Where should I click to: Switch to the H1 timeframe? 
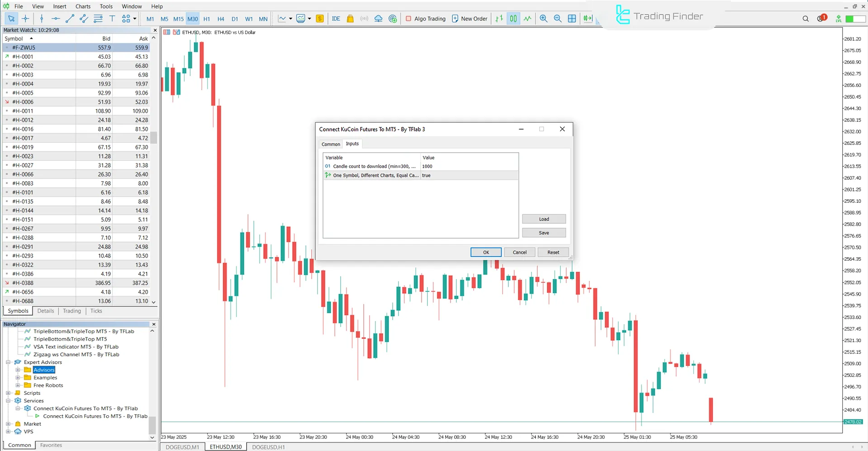pyautogui.click(x=207, y=19)
